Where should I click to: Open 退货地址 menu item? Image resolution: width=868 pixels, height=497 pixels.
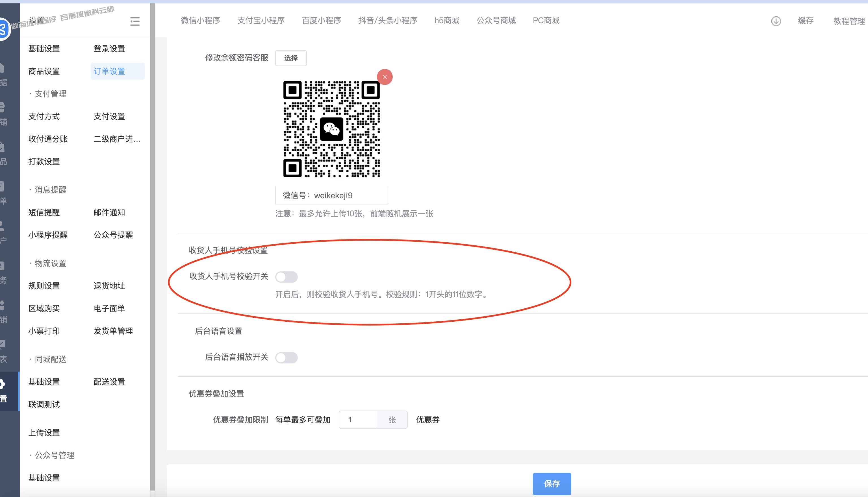pyautogui.click(x=109, y=286)
